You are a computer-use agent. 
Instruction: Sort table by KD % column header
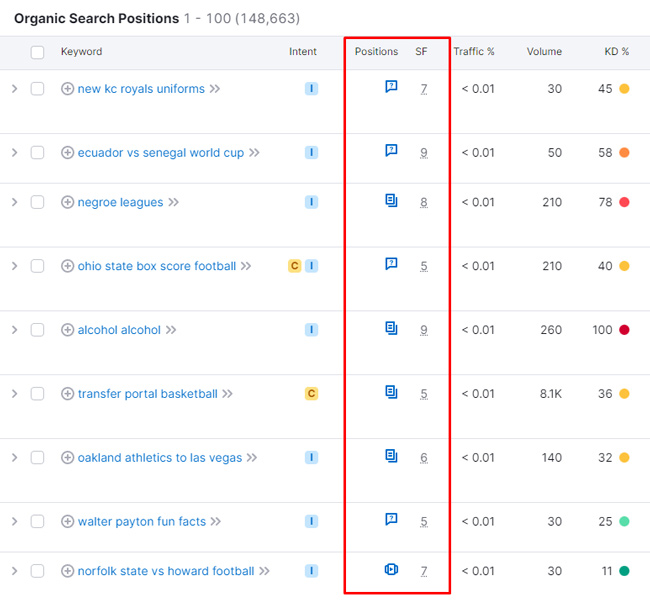616,52
